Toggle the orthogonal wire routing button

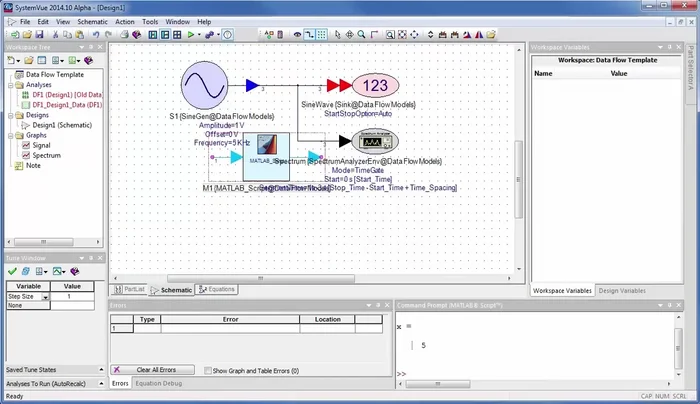309,35
